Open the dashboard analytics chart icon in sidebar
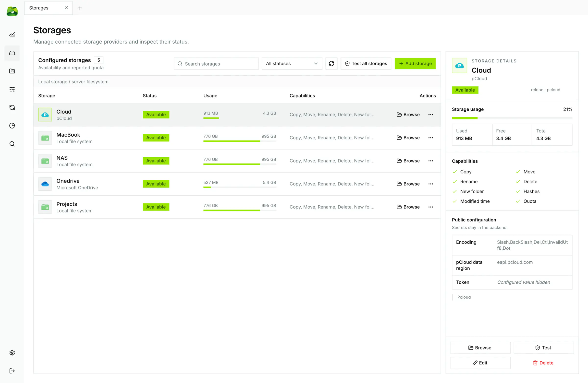Image resolution: width=588 pixels, height=383 pixels. [x=12, y=35]
